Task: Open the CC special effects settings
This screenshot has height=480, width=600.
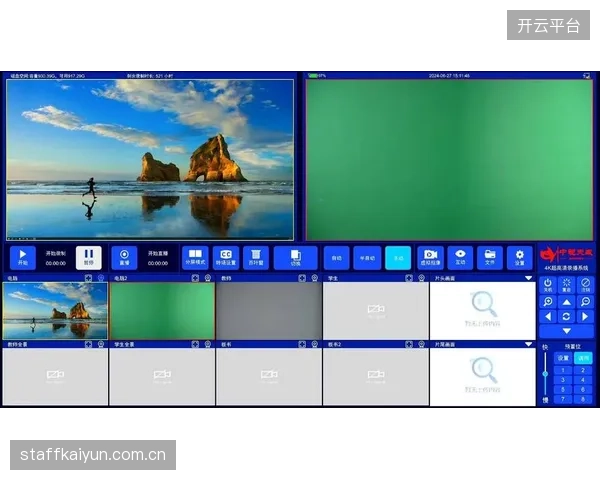Action: 226,258
